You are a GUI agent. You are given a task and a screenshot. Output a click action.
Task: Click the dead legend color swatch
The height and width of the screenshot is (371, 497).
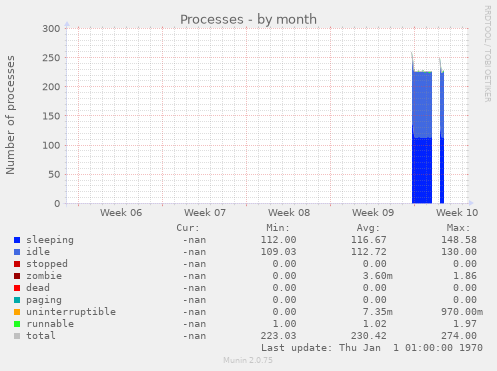coord(17,288)
